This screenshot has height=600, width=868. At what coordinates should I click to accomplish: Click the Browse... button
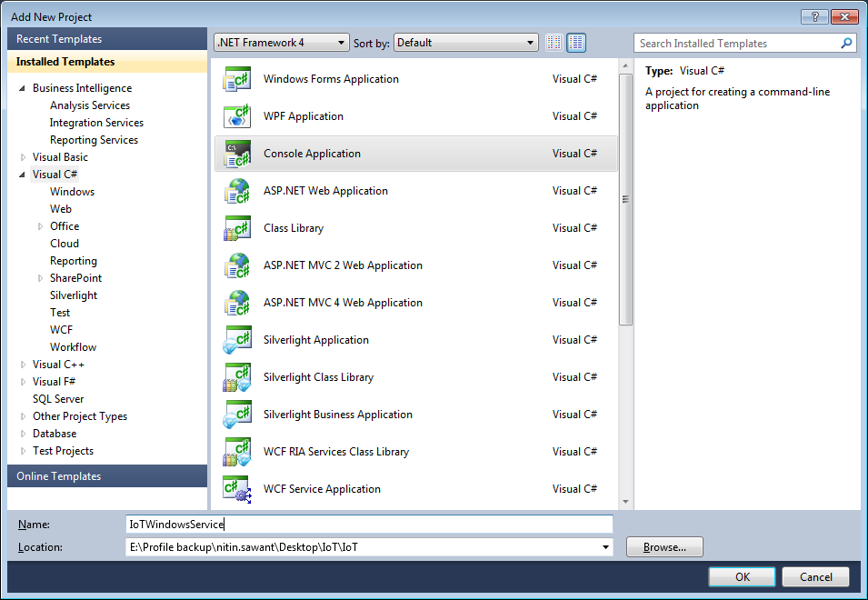click(x=664, y=547)
